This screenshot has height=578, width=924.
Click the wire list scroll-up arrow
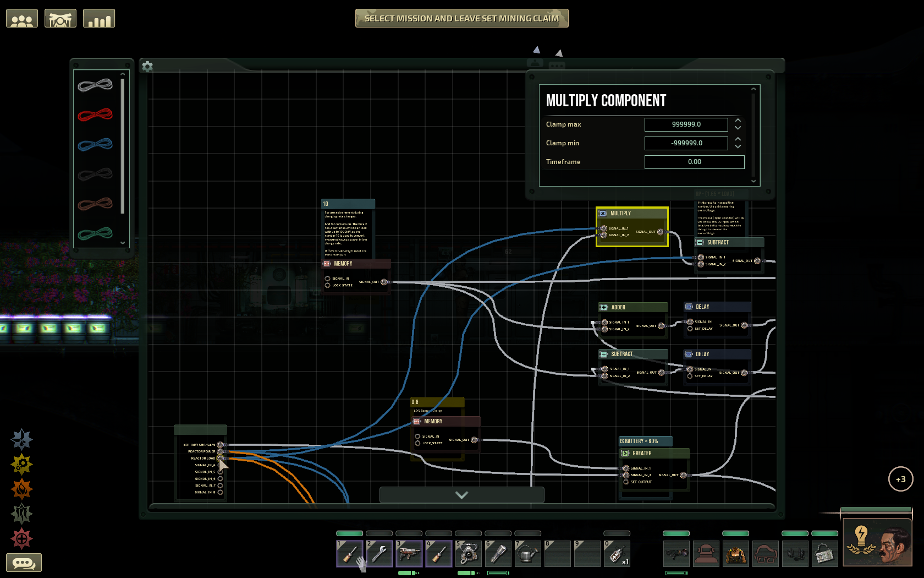(x=123, y=74)
